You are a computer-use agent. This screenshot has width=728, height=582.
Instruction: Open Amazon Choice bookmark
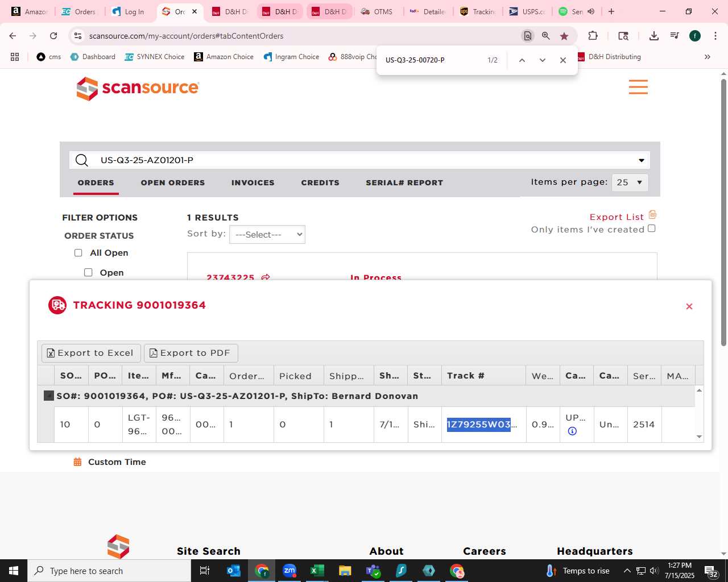click(x=224, y=57)
